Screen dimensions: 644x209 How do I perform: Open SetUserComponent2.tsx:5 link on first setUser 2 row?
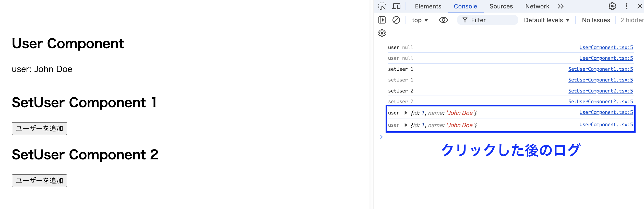coord(601,91)
